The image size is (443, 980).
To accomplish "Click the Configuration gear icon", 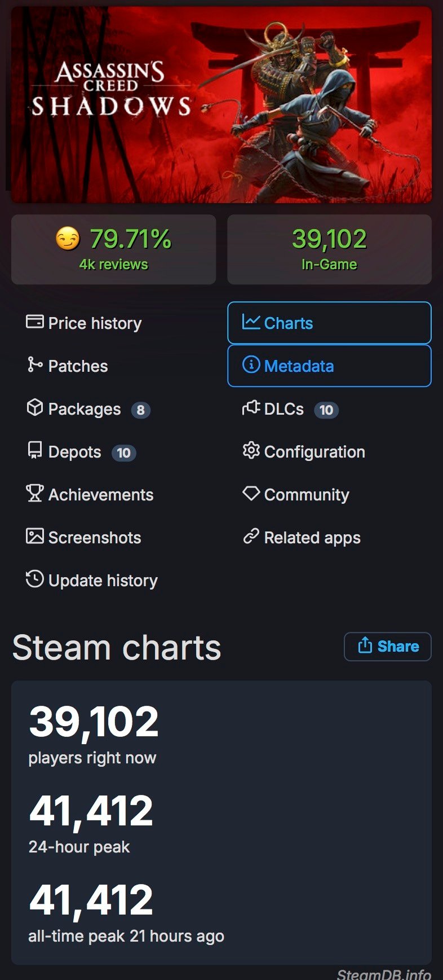I will coord(251,450).
